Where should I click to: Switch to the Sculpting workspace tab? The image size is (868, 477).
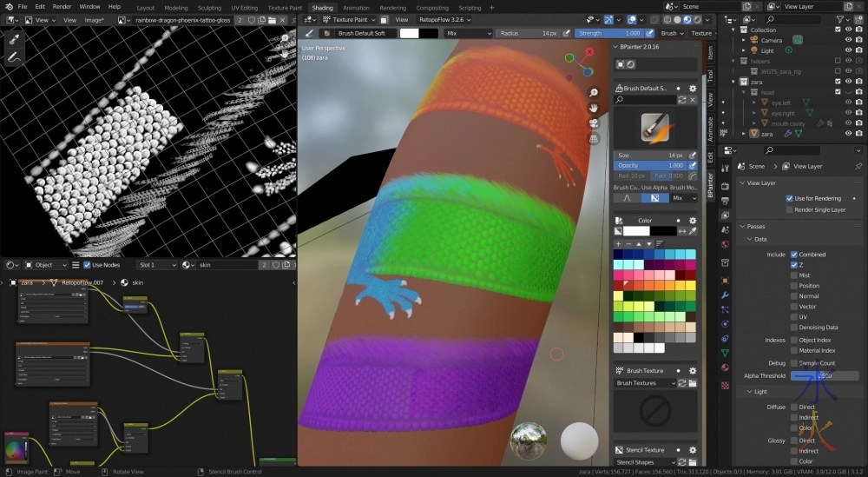point(209,8)
